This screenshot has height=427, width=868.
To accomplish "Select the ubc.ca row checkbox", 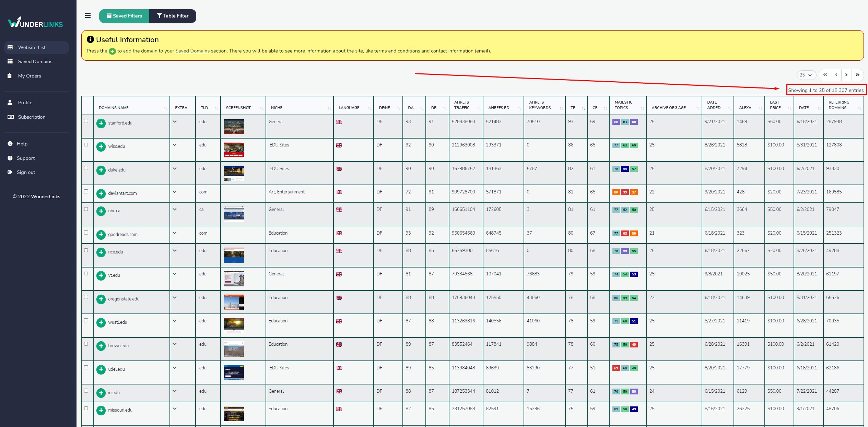I will tap(86, 209).
